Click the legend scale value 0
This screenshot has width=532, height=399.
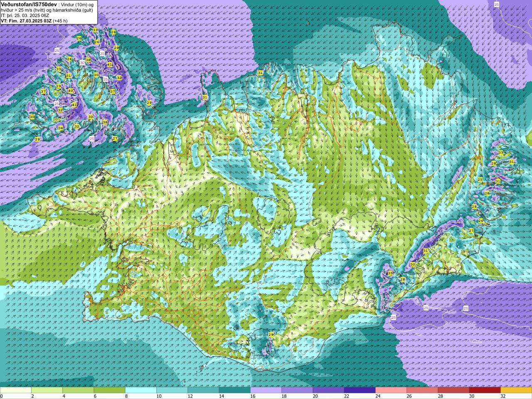pyautogui.click(x=1, y=396)
